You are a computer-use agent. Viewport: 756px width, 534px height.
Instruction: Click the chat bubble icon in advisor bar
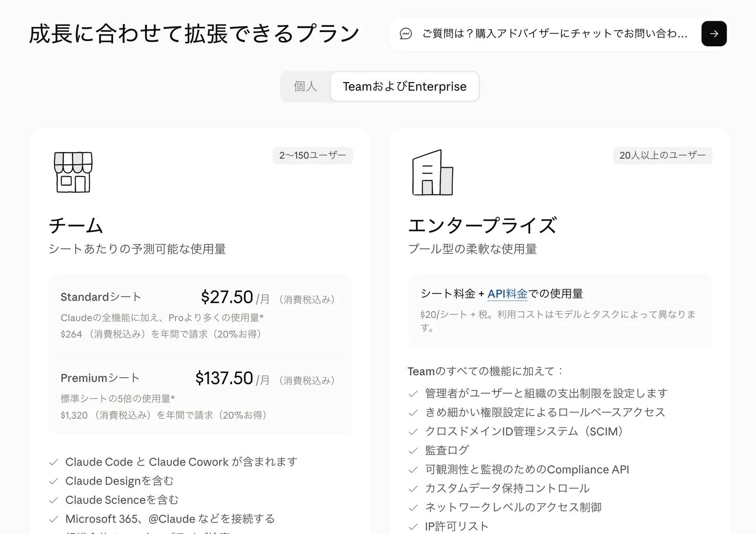405,34
